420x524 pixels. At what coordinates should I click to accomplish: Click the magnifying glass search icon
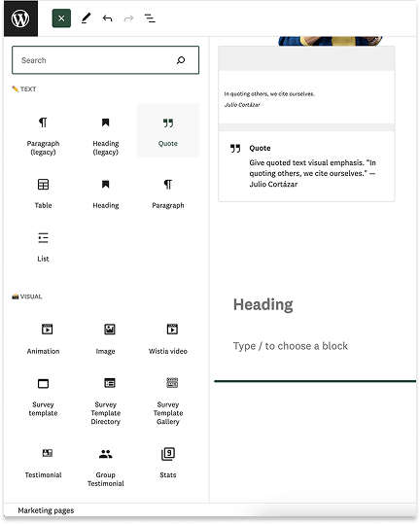pyautogui.click(x=181, y=60)
